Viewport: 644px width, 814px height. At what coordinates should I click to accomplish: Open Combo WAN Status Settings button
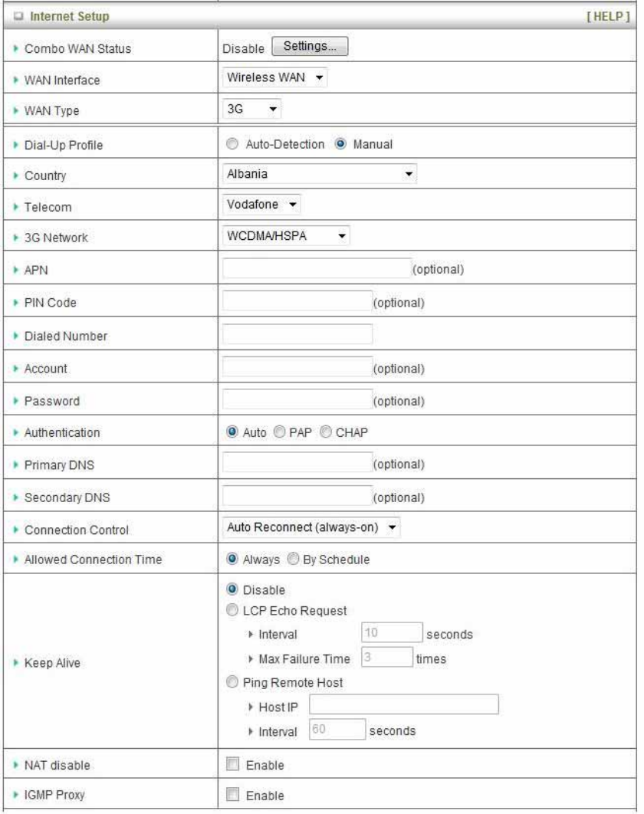(310, 46)
